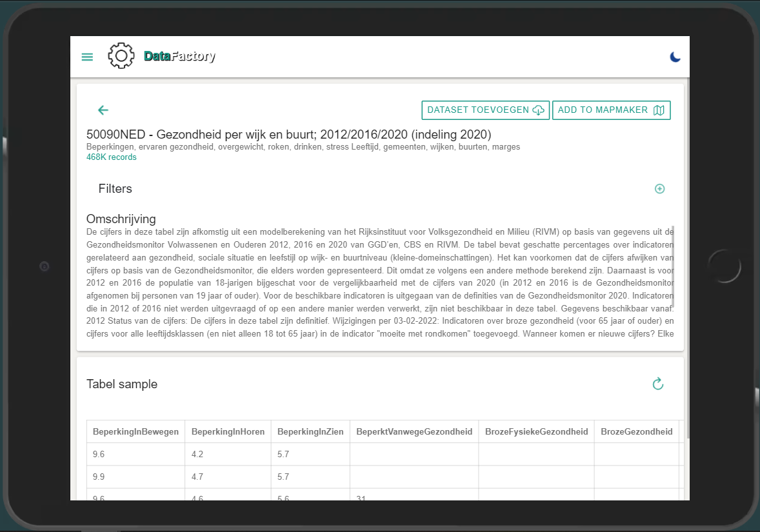
Task: Select the BeperkingInBewegen column header
Action: pyautogui.click(x=135, y=431)
